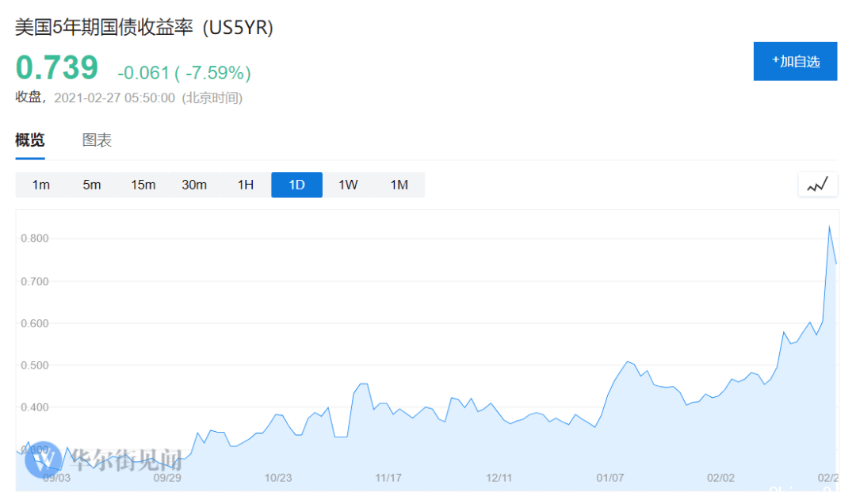Open the 概览 overview tab
The width and height of the screenshot is (856, 504).
click(30, 140)
